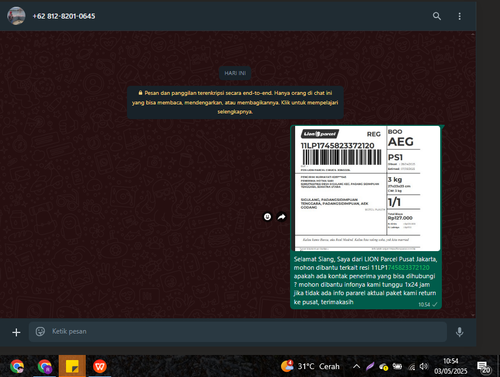500x377 pixels.
Task: Start voice message with microphone icon
Action: click(459, 332)
